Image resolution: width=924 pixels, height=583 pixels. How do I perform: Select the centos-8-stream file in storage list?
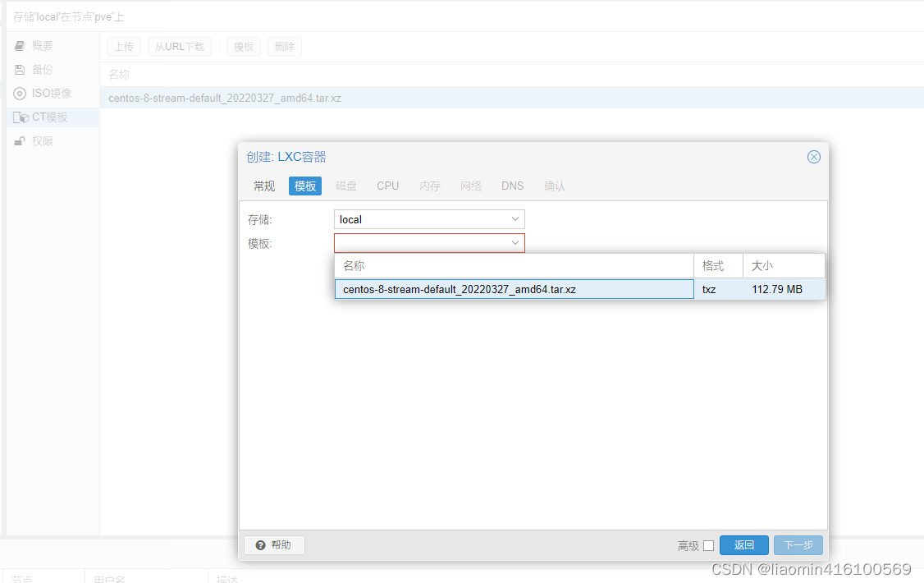[511, 98]
